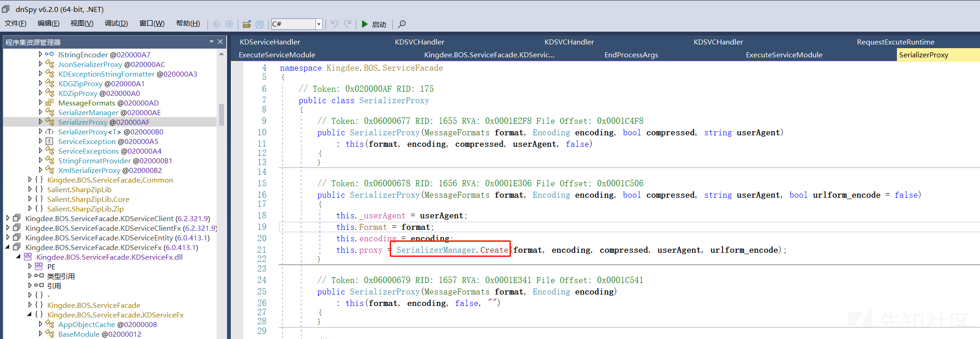Expand the SerializerManager tree node
The width and height of the screenshot is (980, 339).
coord(40,112)
